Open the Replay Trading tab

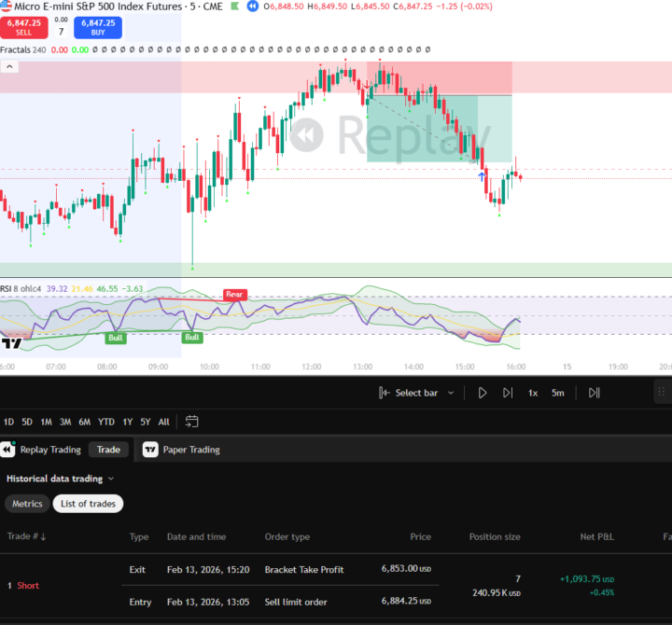[x=50, y=450]
